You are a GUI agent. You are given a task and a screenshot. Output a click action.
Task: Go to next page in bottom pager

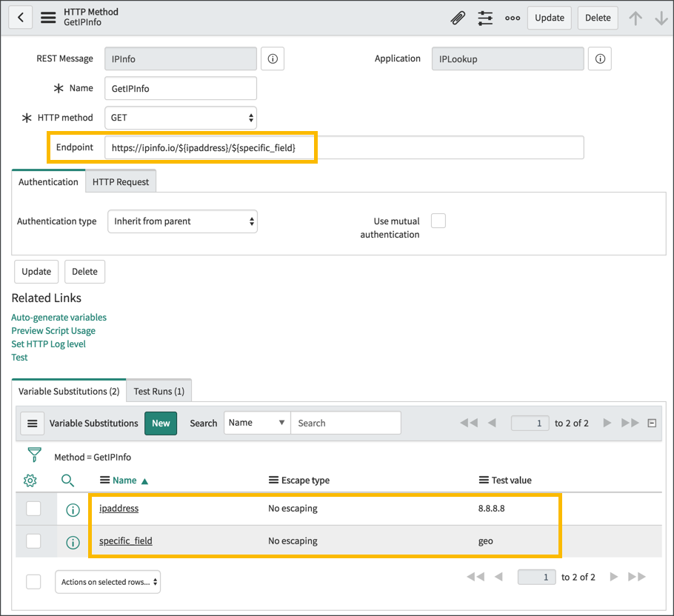[x=614, y=577]
